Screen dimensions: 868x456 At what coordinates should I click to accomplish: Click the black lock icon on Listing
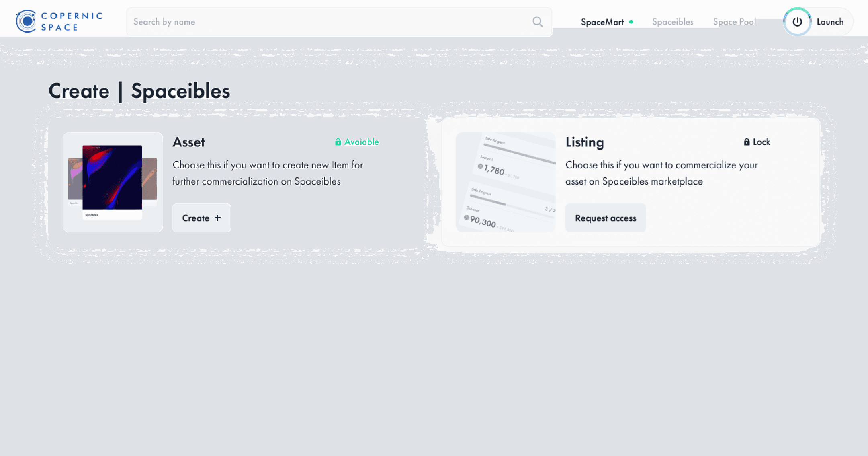pyautogui.click(x=746, y=142)
